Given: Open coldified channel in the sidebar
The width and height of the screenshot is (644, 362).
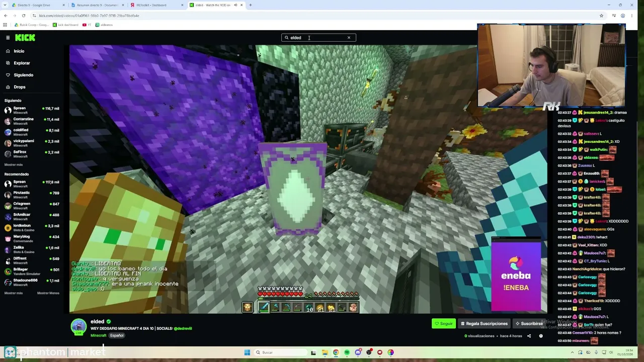Looking at the screenshot, I should tap(31, 132).
